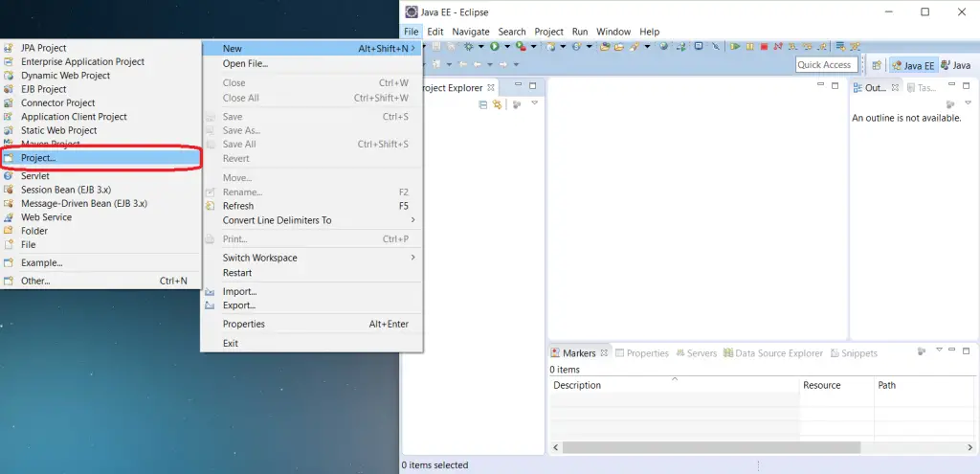Screen dimensions: 980x474
Task: Click the yellow Suspend pause icon
Action: tap(749, 46)
